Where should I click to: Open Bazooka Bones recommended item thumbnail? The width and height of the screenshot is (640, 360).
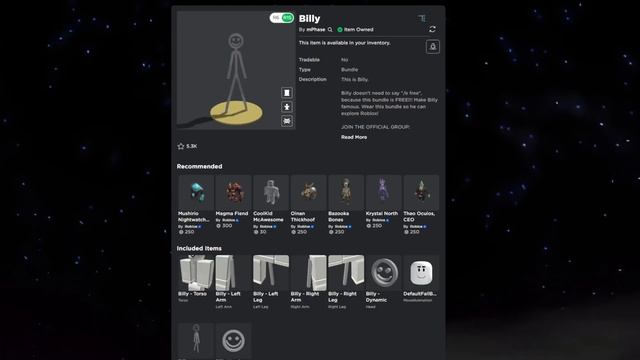(346, 192)
